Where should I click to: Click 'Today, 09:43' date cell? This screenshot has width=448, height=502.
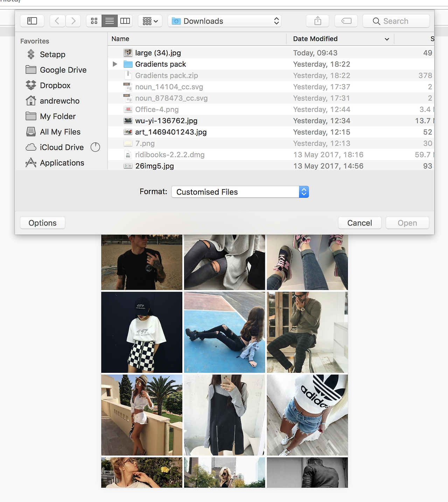315,53
